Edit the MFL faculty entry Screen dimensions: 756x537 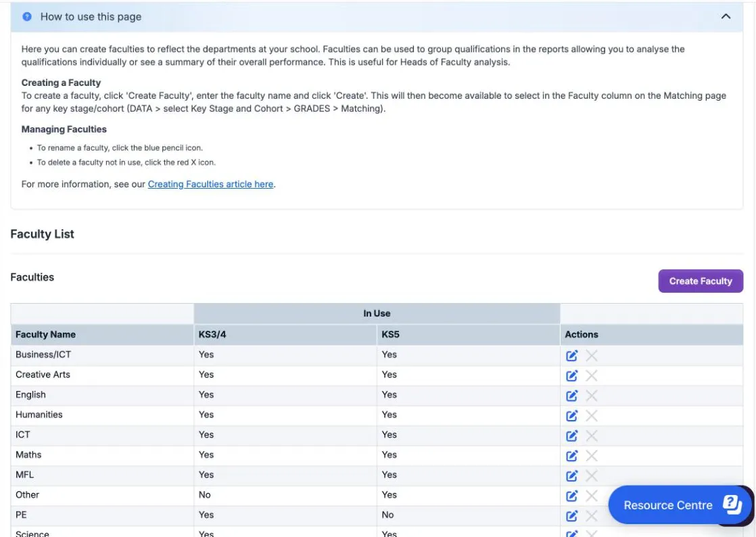click(572, 476)
